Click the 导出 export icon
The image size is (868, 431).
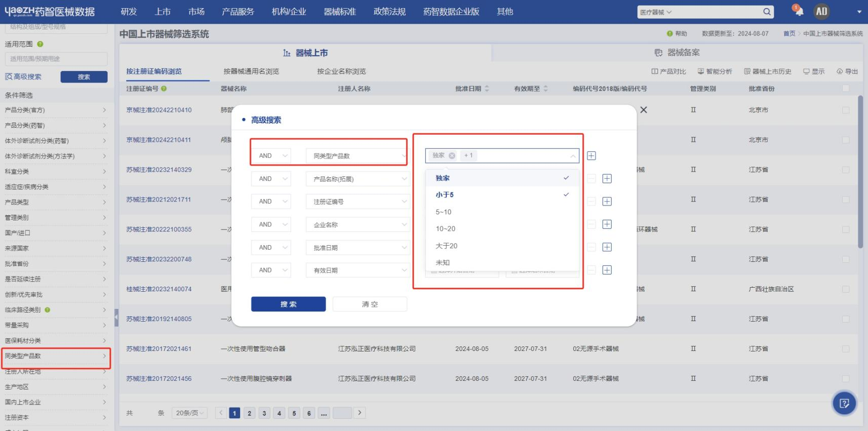tap(847, 71)
